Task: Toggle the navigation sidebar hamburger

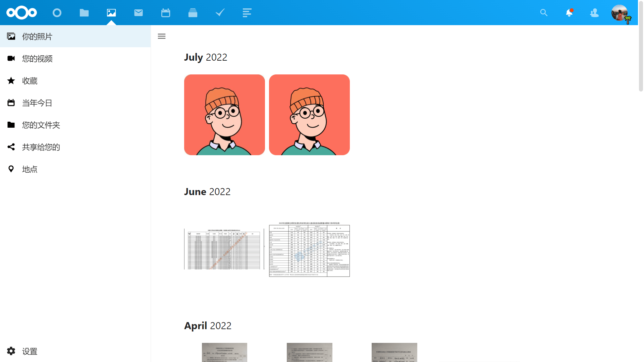Action: click(x=162, y=36)
